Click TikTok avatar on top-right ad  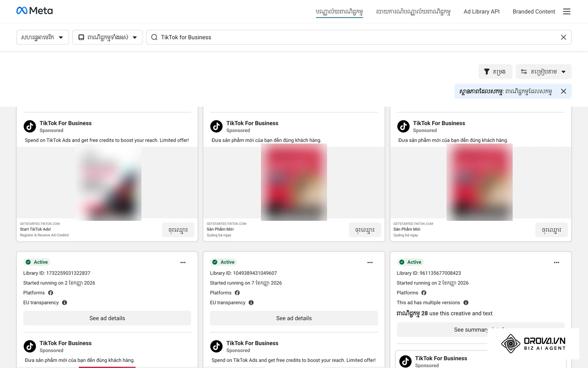(403, 126)
